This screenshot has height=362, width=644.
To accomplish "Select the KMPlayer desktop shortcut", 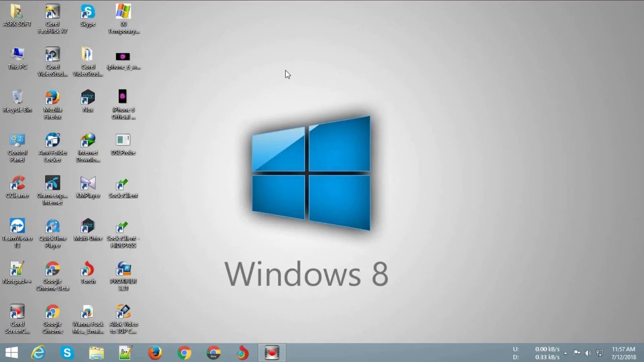I will pos(88,188).
